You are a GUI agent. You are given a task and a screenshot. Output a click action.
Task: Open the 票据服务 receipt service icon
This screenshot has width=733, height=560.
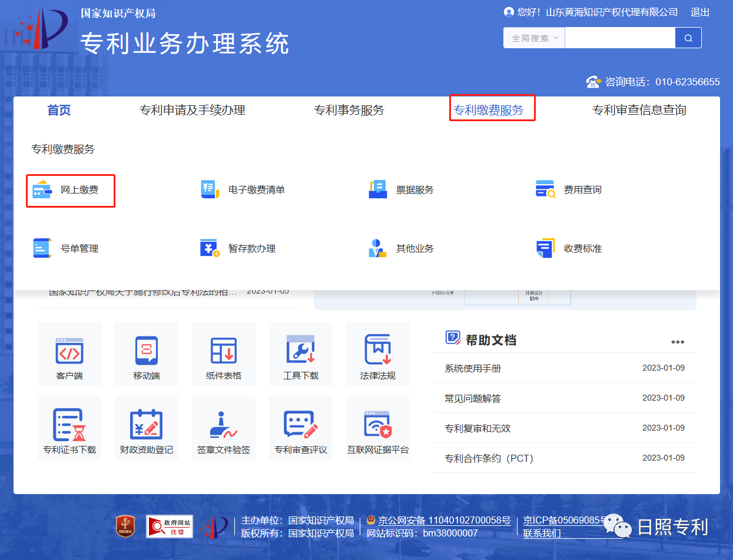tap(377, 189)
